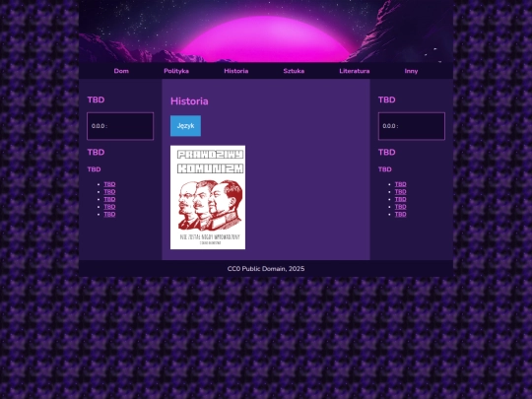Screen dimensions: 532x399
Task: Open fourth TBD link in right sidebar
Action: [x=401, y=207]
